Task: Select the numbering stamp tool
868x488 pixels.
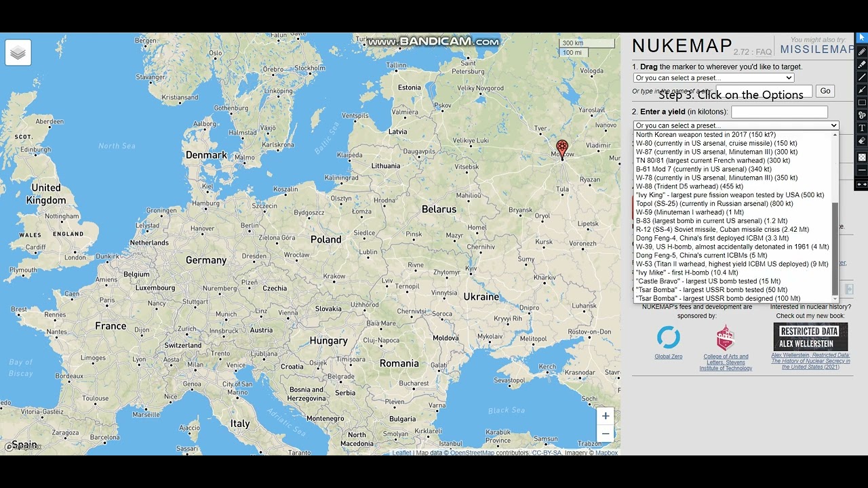Action: pyautogui.click(x=862, y=115)
